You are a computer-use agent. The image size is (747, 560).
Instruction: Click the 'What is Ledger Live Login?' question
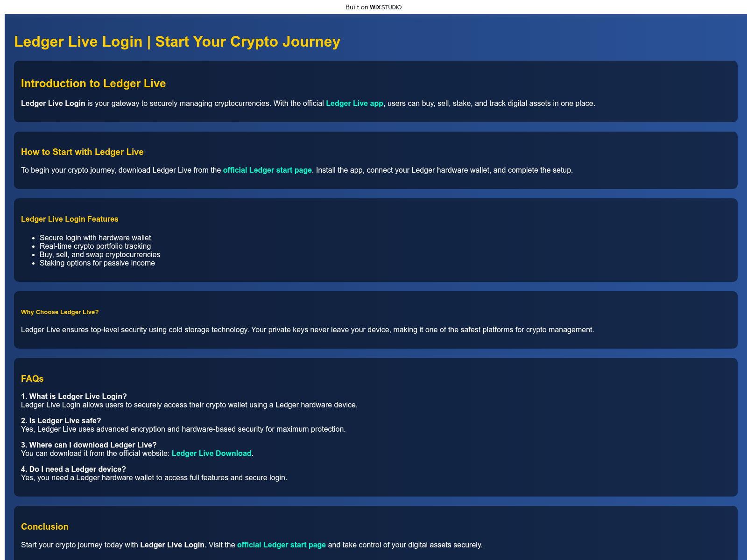pyautogui.click(x=74, y=397)
